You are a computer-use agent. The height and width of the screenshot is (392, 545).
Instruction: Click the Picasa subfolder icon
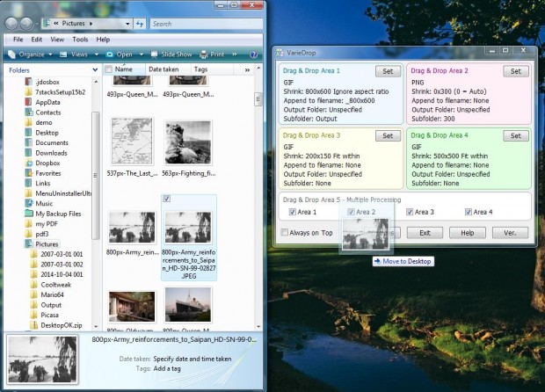[x=33, y=315]
